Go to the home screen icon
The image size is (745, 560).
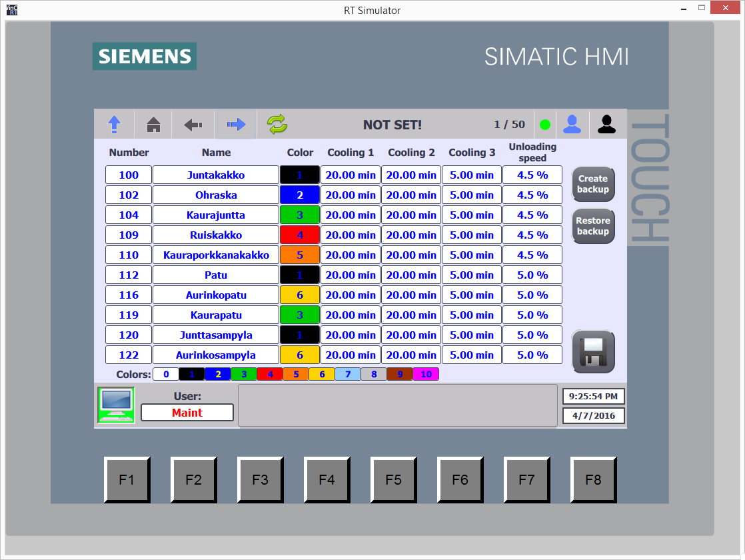pos(153,124)
